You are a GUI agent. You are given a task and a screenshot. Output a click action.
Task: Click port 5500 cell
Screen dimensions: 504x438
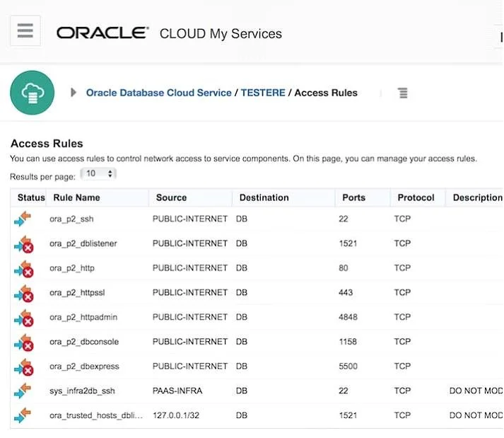click(x=348, y=367)
